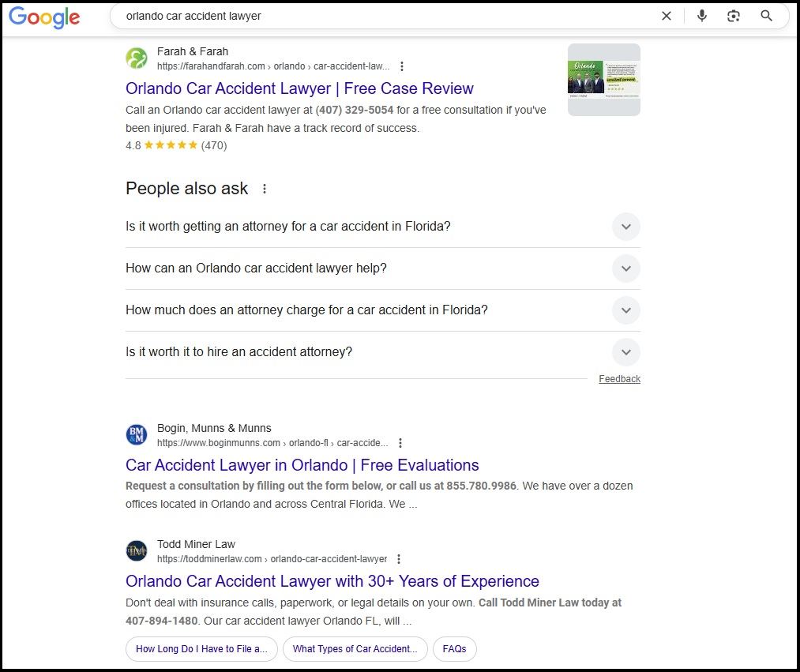800x672 pixels.
Task: Clear the search box with X
Action: coord(667,16)
